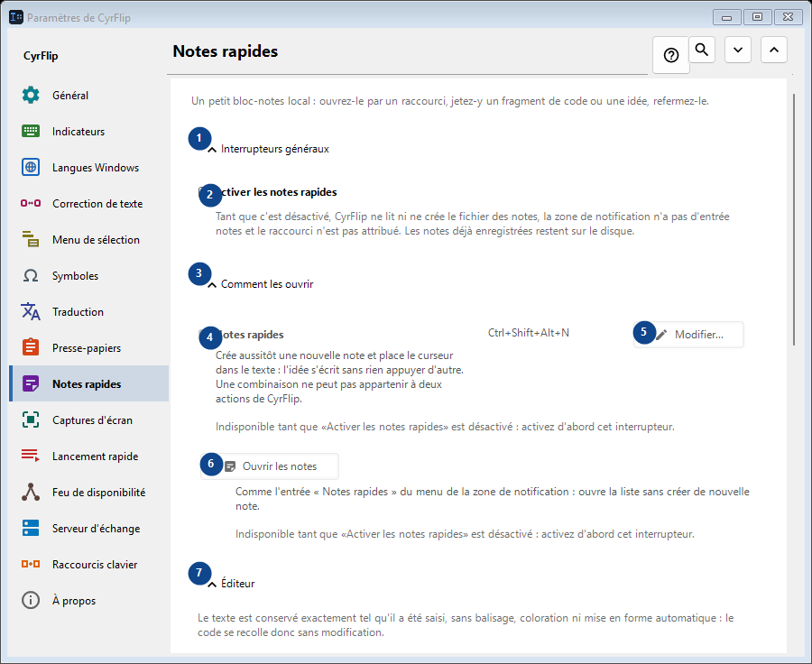Screen dimensions: 812x664
Task: Open the Général settings page
Action: pyautogui.click(x=89, y=96)
